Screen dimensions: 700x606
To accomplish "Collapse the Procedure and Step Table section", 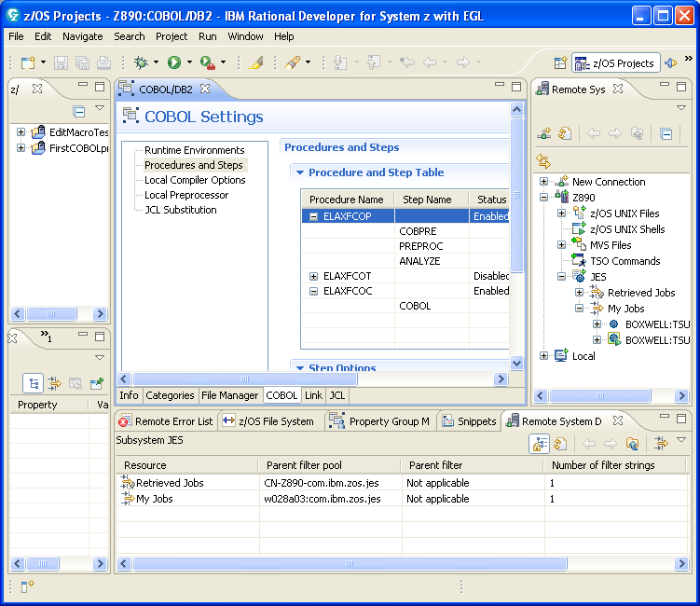I will pos(299,172).
